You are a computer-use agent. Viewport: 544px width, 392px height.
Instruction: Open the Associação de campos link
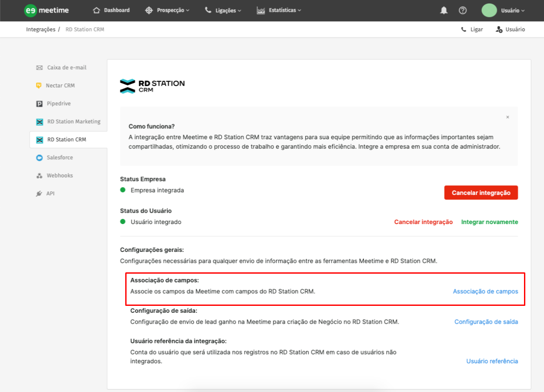pyautogui.click(x=485, y=291)
